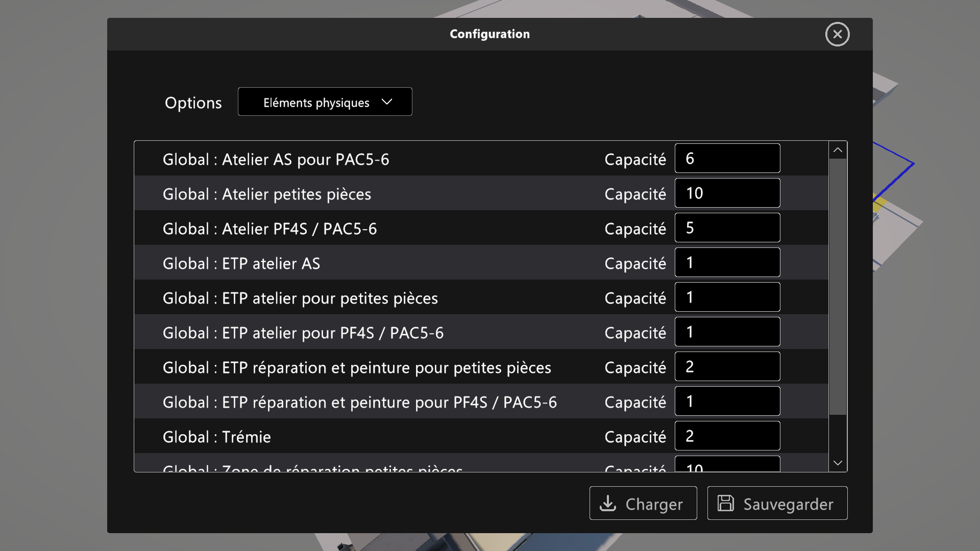This screenshot has width=980, height=551.
Task: Select the Global : Trémie row label
Action: [x=217, y=437]
